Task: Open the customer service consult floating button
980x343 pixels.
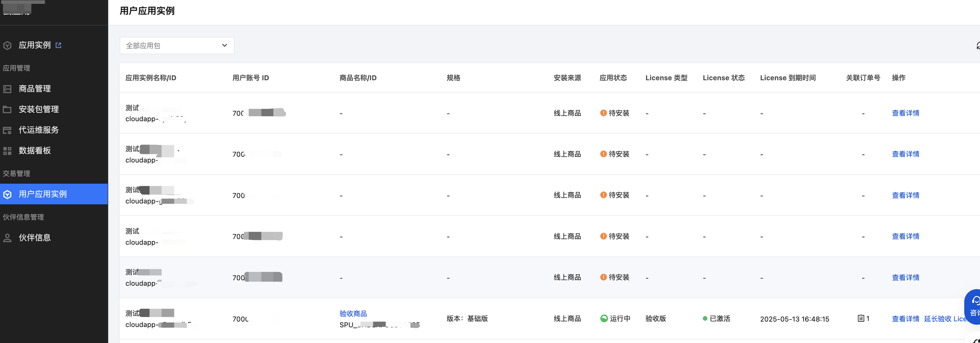Action: (974, 307)
